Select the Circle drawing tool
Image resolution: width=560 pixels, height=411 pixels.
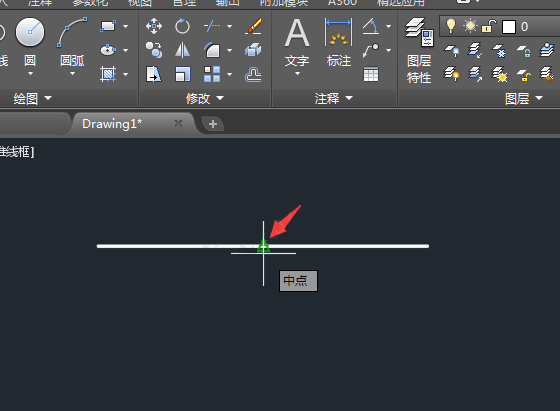30,32
